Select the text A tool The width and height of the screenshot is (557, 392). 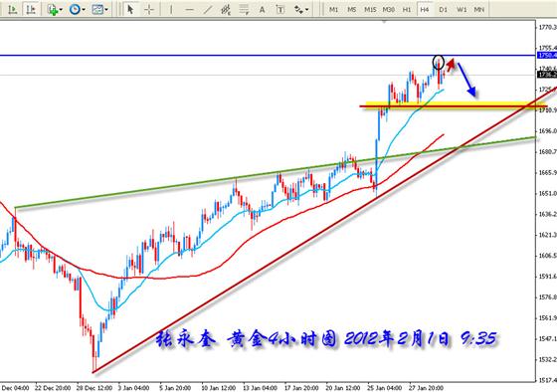point(262,10)
